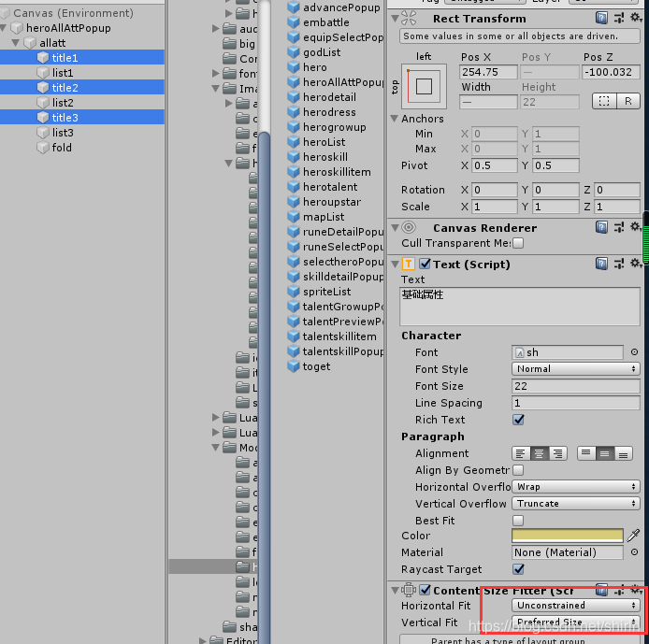Open Text Script preset icon
The image size is (649, 644).
coord(619,264)
